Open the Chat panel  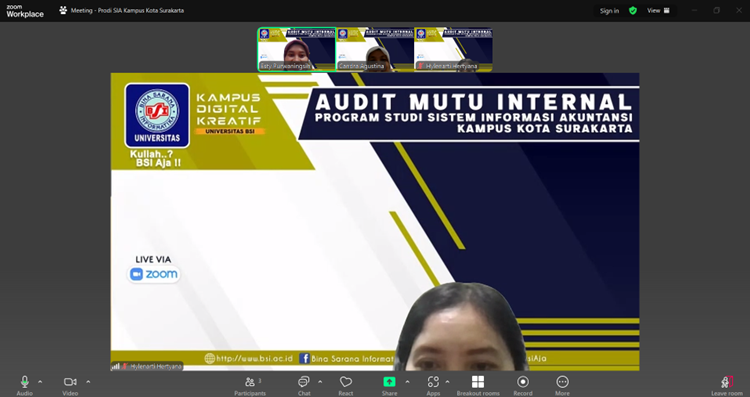pos(304,385)
